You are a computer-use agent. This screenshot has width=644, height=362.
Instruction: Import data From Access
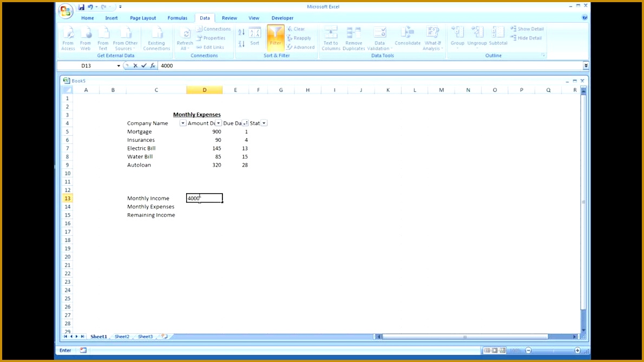pos(68,38)
